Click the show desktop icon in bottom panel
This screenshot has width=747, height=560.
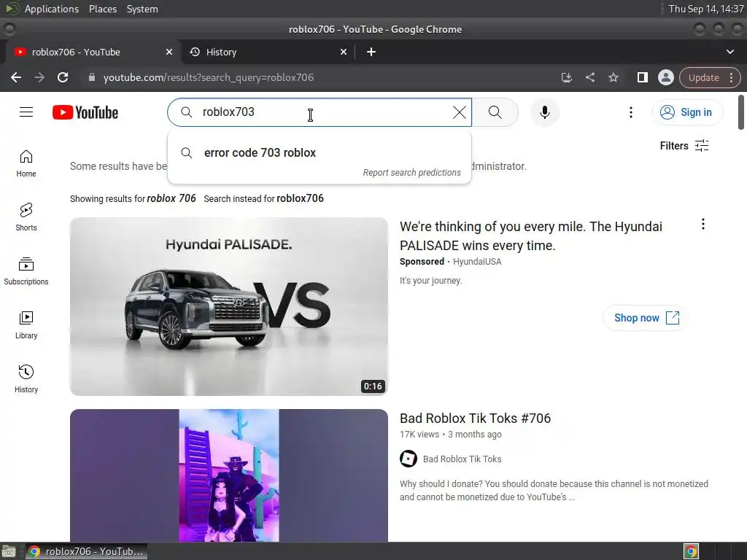click(9, 551)
